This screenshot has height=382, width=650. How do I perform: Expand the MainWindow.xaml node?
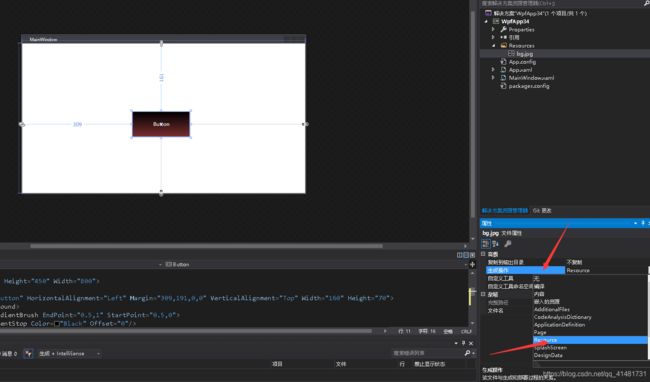click(x=493, y=77)
